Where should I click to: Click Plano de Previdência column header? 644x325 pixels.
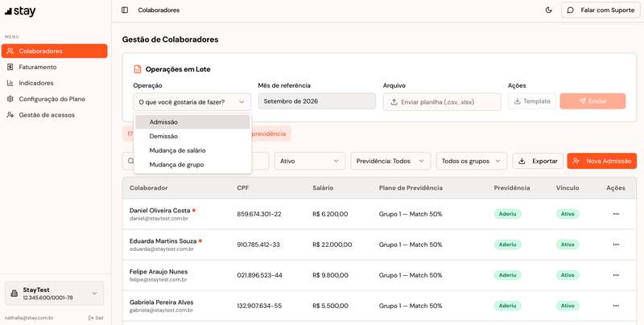tap(411, 188)
